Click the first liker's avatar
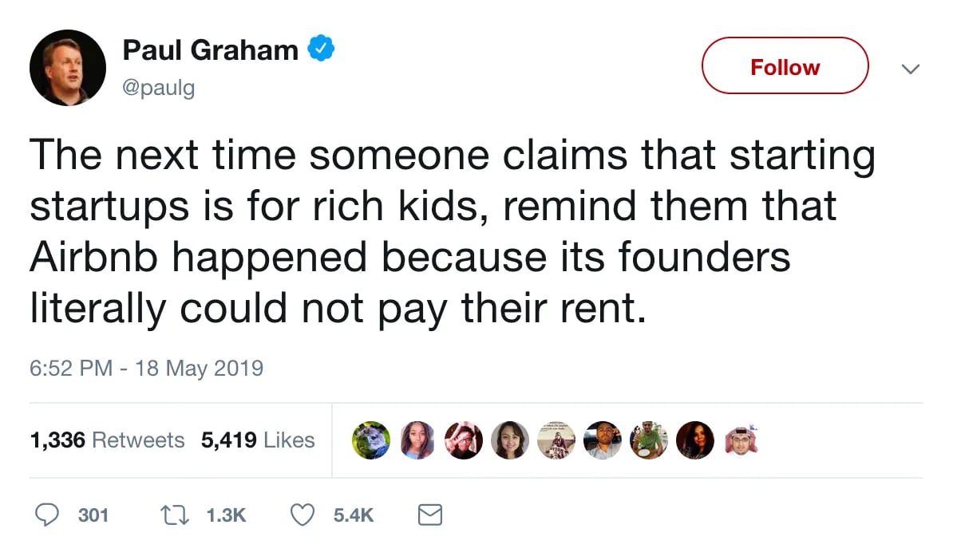 371,440
